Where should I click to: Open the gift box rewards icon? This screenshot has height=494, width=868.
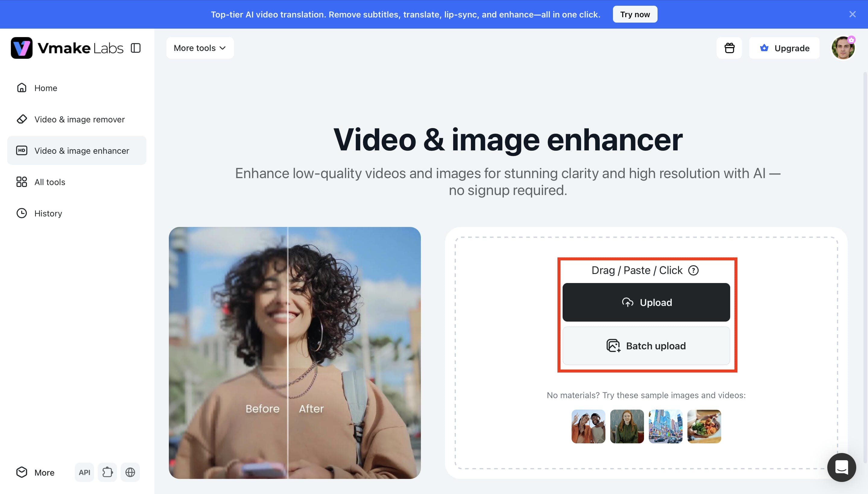point(729,48)
